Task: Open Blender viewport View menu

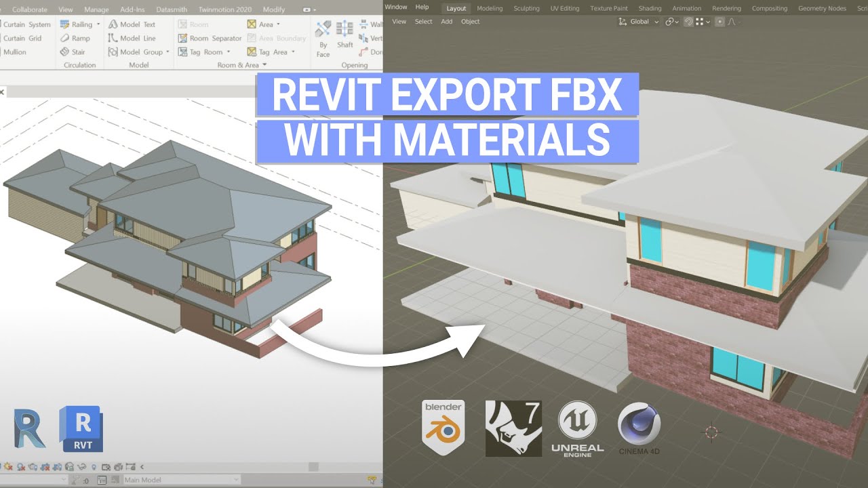Action: [399, 22]
